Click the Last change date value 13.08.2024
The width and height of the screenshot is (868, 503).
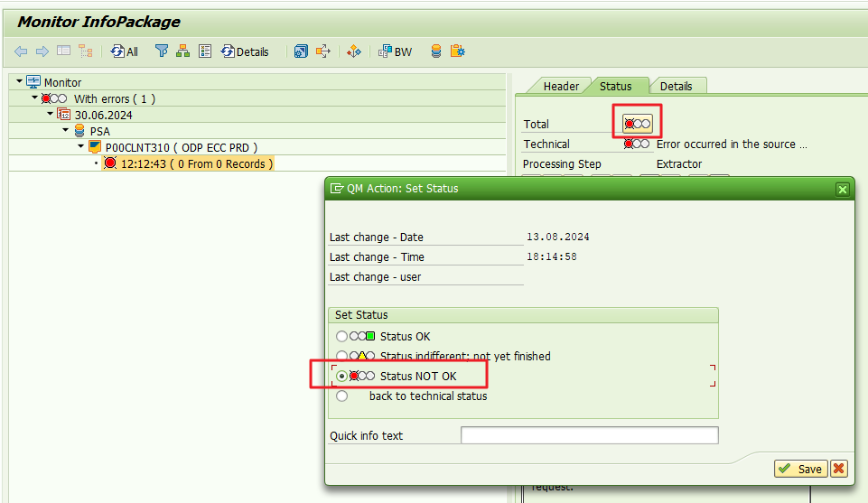coord(557,237)
